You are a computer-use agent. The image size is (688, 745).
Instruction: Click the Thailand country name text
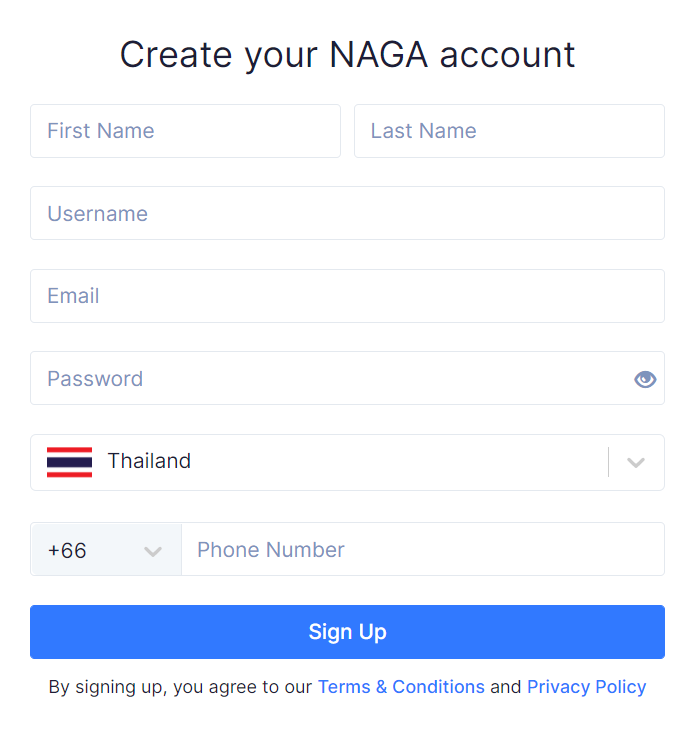click(x=149, y=461)
